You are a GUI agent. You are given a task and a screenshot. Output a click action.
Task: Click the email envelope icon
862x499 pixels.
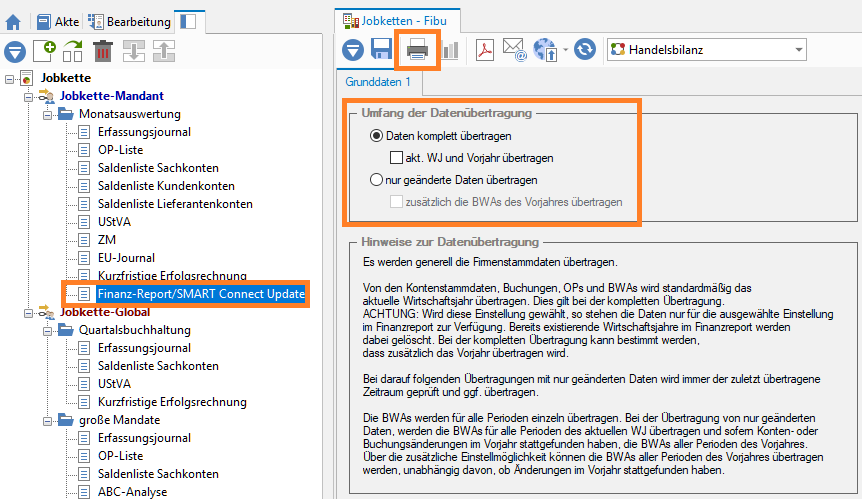[x=515, y=49]
